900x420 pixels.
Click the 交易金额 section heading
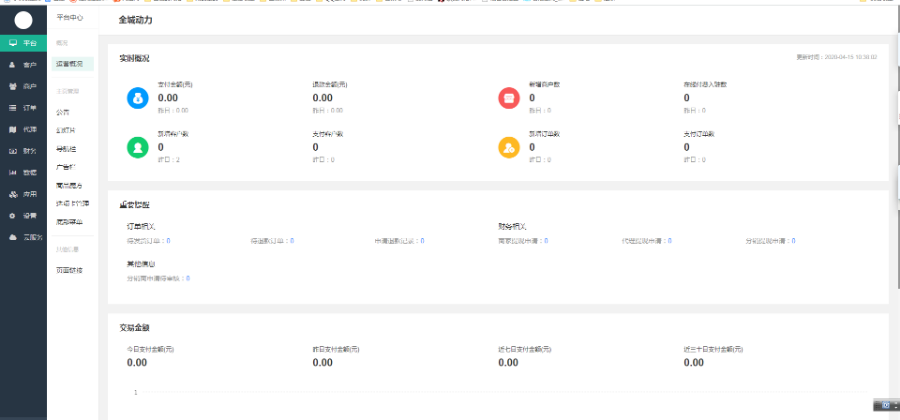(x=134, y=328)
